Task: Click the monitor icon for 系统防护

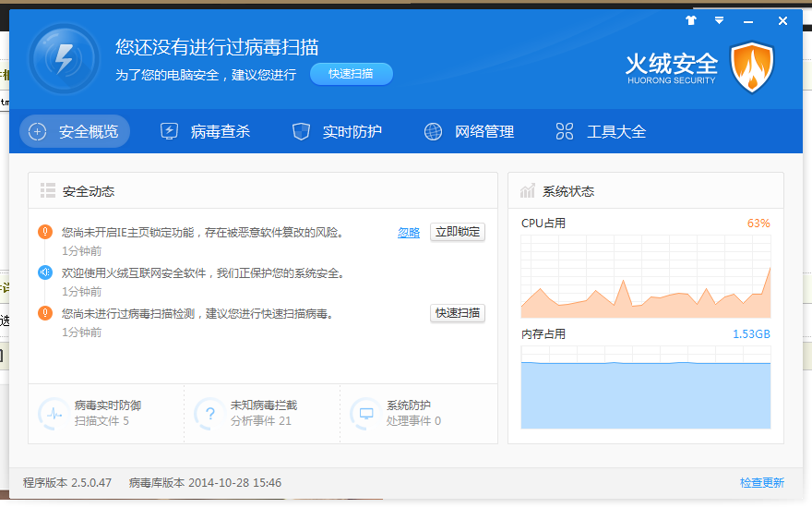Action: click(x=366, y=414)
